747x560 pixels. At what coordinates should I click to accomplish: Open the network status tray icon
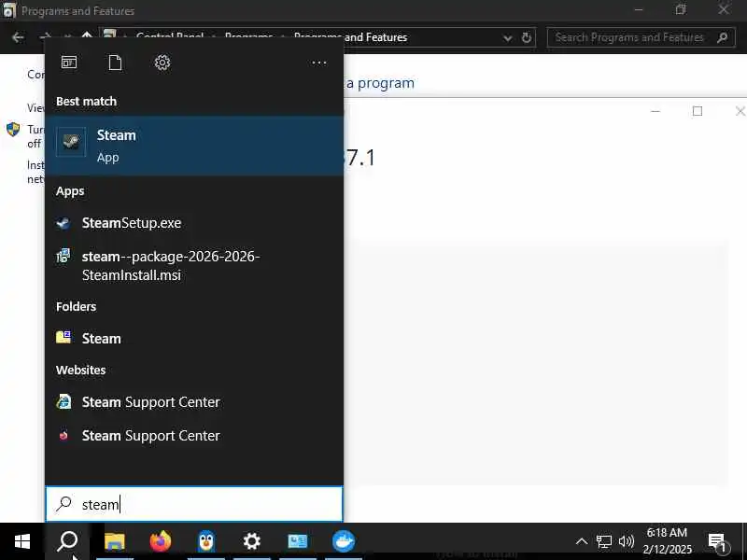pos(603,541)
